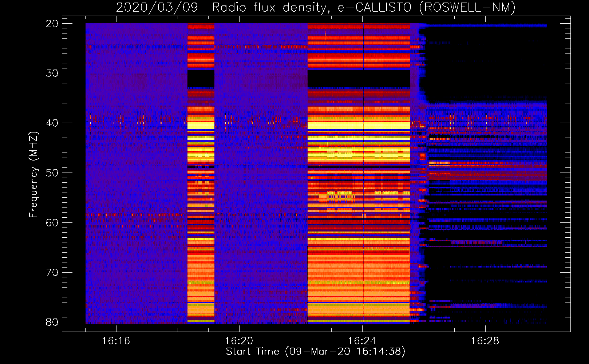Viewport: 589px width, 364px height.
Task: Click the 20 frequency tick label
Action: (x=52, y=24)
